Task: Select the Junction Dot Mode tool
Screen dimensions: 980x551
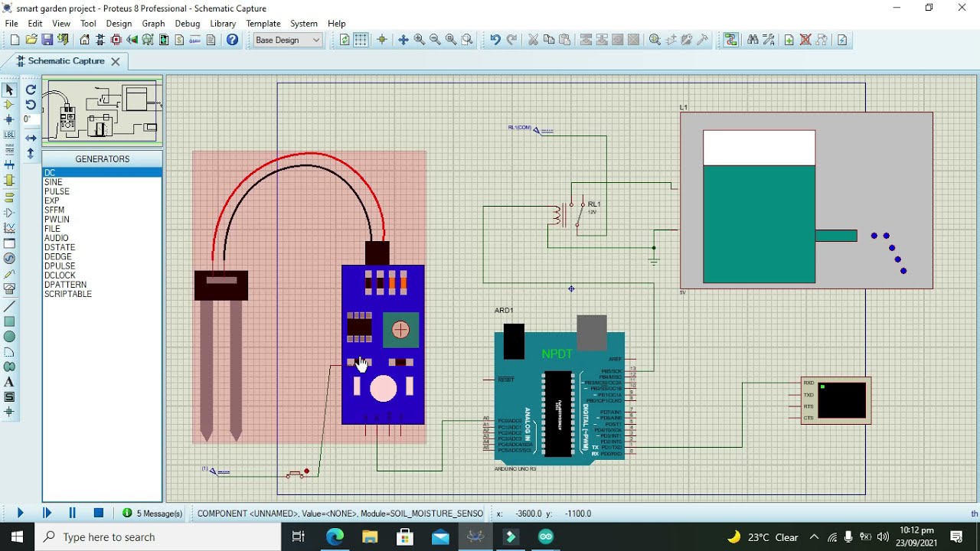Action: pos(9,120)
